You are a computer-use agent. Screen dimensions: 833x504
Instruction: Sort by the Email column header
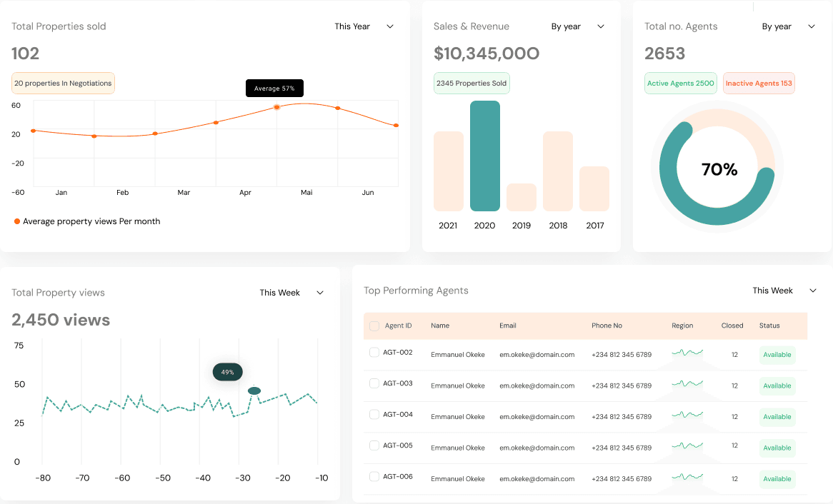point(508,326)
